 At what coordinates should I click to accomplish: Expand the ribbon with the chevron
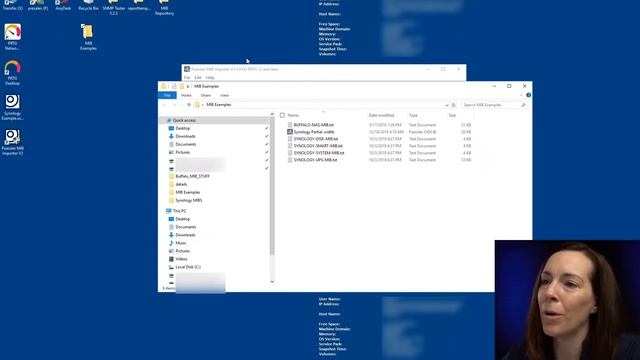tap(521, 95)
